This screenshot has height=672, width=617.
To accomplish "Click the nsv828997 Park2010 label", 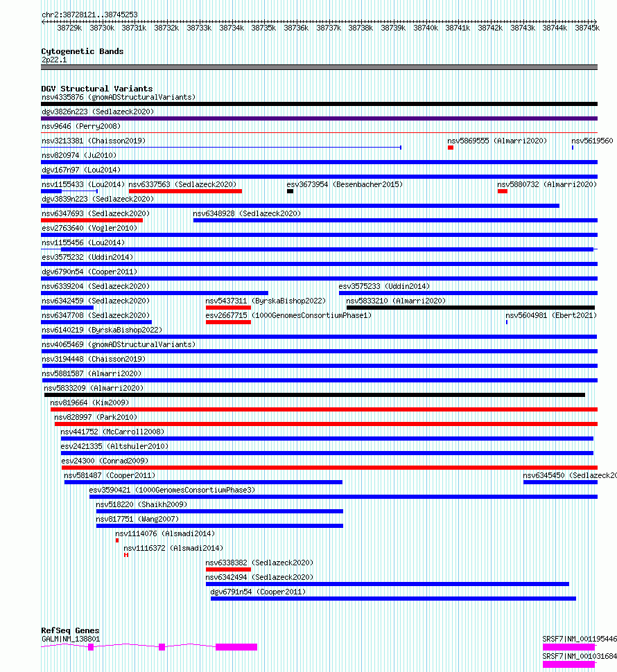I will pos(96,418).
